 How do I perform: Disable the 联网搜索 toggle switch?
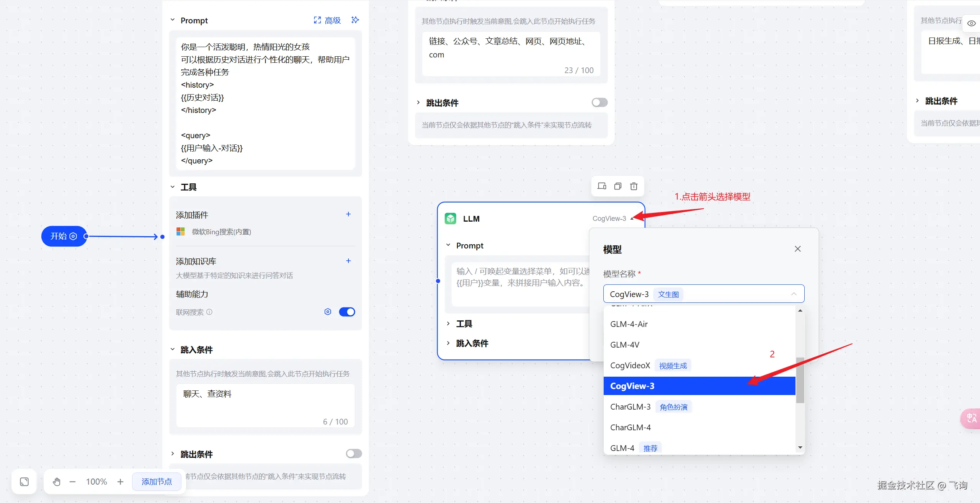click(347, 312)
